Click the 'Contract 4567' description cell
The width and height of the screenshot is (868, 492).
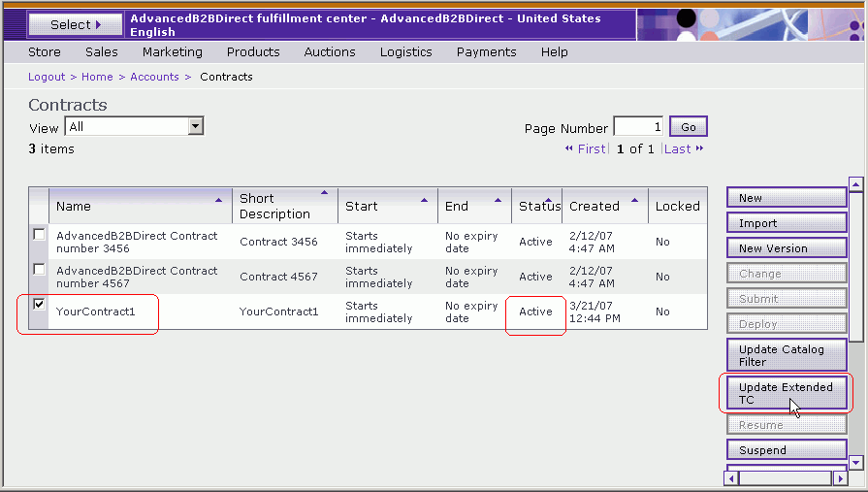pyautogui.click(x=278, y=277)
